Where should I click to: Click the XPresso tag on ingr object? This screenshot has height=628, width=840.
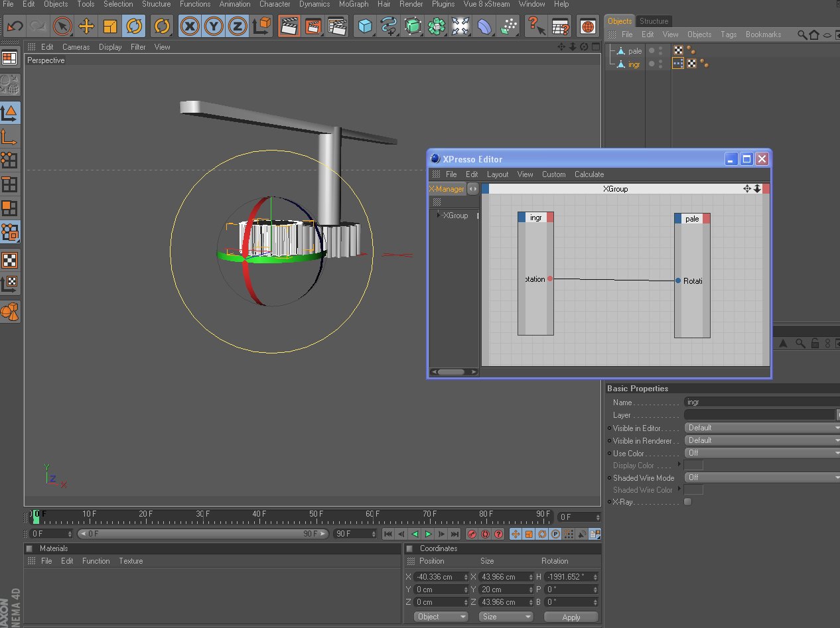point(678,64)
